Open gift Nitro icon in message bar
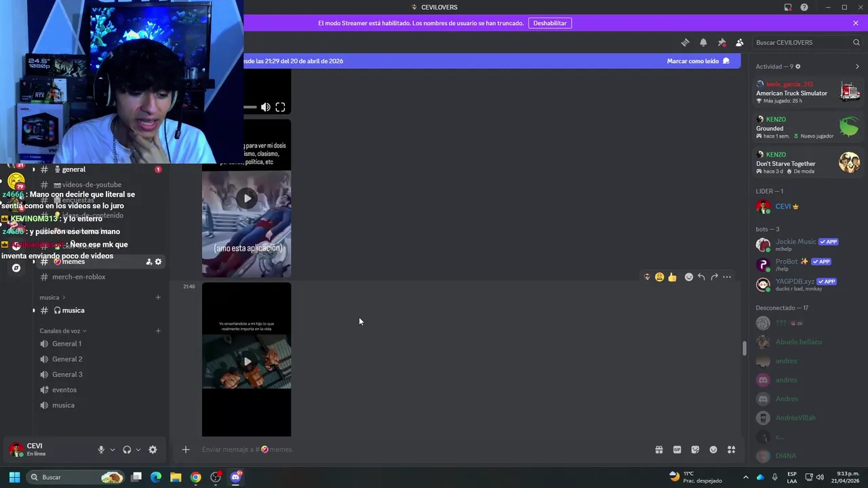The image size is (868, 488). (x=658, y=449)
